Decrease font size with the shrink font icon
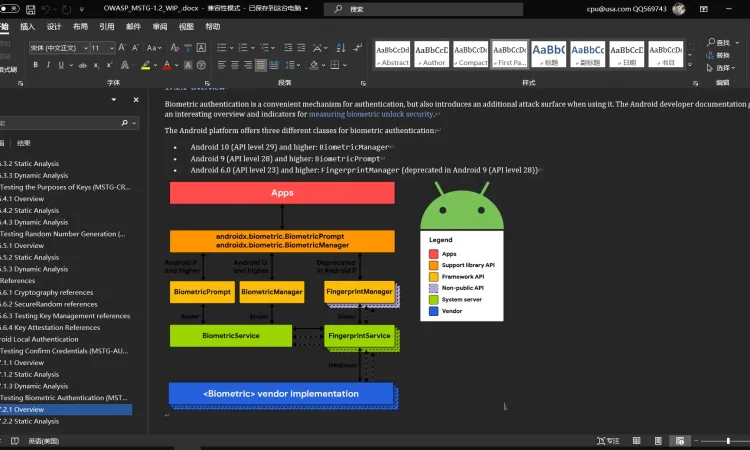The width and height of the screenshot is (750, 450). (135, 47)
